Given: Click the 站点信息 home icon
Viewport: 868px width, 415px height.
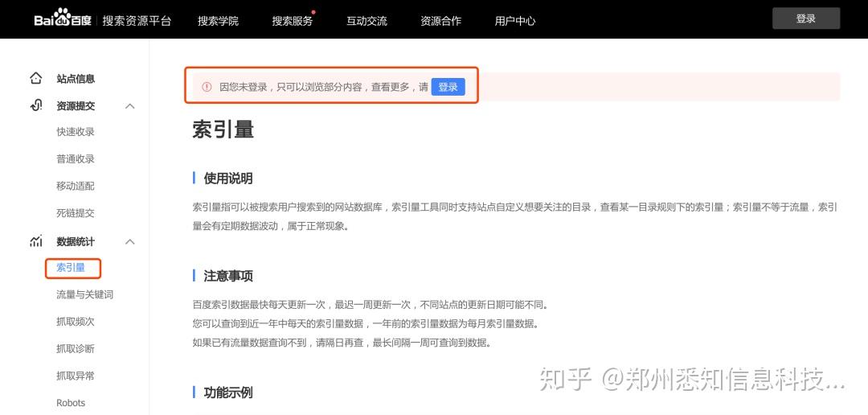Looking at the screenshot, I should [36, 79].
